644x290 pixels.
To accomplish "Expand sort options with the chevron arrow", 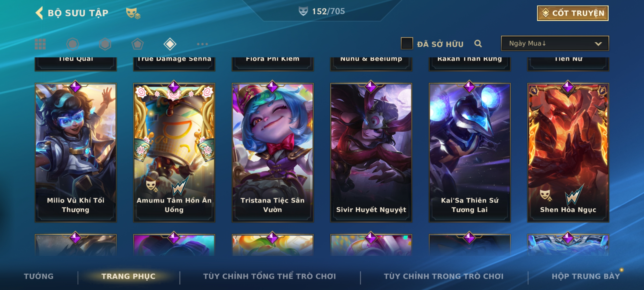I will pos(598,44).
